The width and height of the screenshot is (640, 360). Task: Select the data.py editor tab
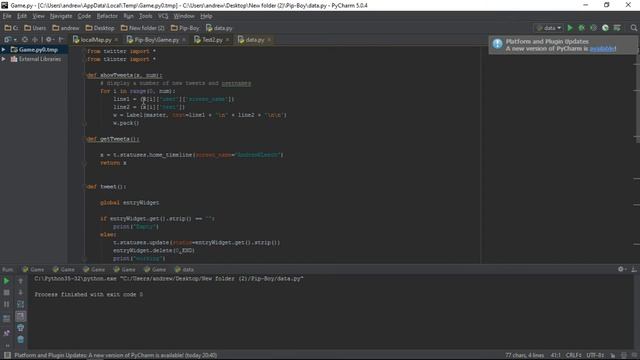click(x=255, y=40)
